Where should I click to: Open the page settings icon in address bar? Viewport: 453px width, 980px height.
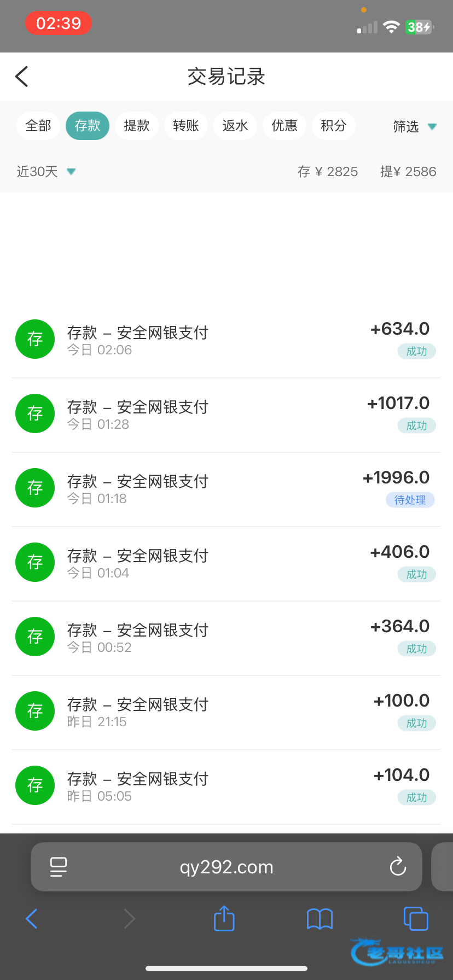tap(59, 867)
